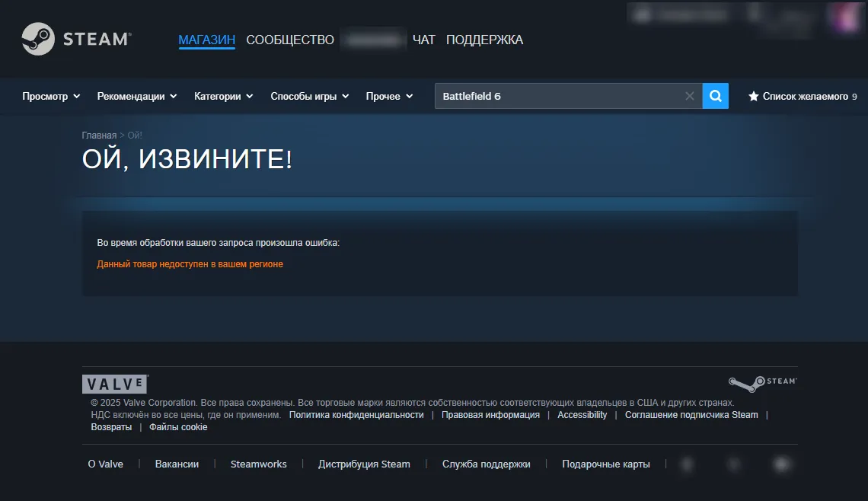Open Соглашение подписчика Steam link

pos(691,415)
